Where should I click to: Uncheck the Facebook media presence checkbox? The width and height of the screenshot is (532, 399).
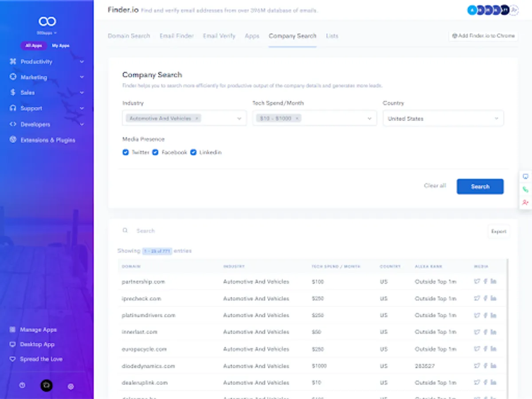(155, 152)
